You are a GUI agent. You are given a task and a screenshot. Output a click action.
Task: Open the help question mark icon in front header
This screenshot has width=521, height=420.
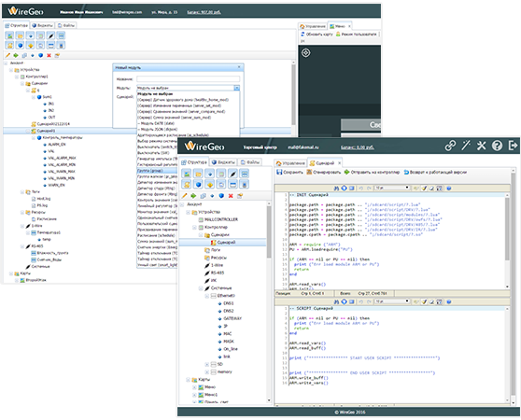pos(497,146)
